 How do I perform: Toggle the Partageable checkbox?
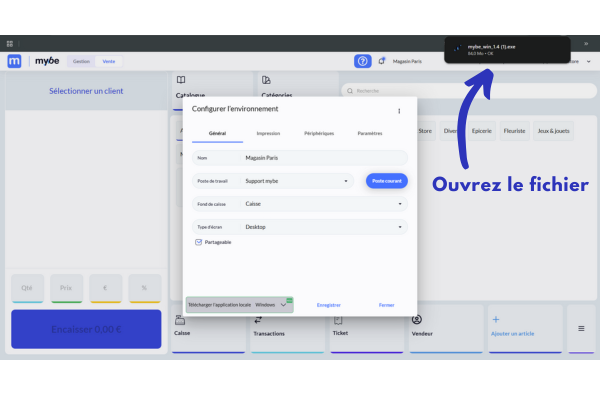point(198,242)
